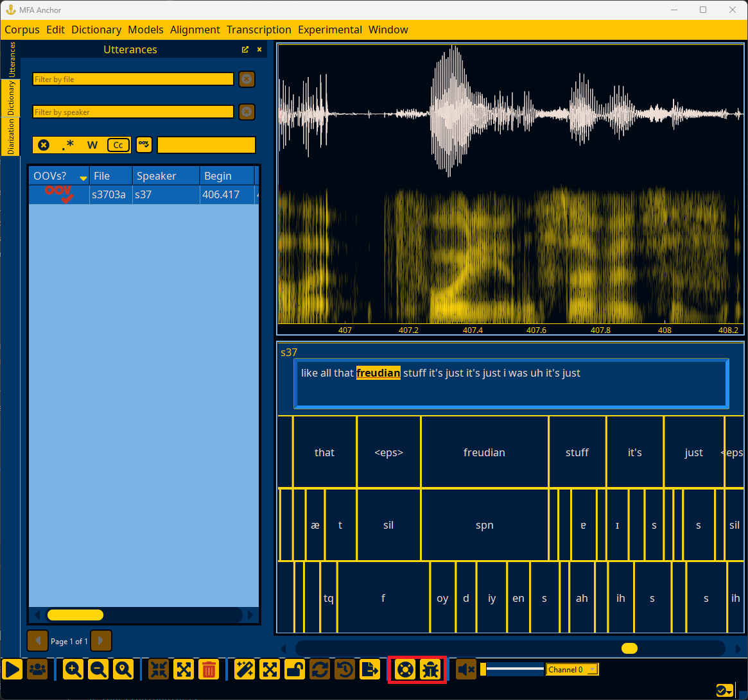
Task: Toggle case sensitive (Cc) search option
Action: coord(118,145)
